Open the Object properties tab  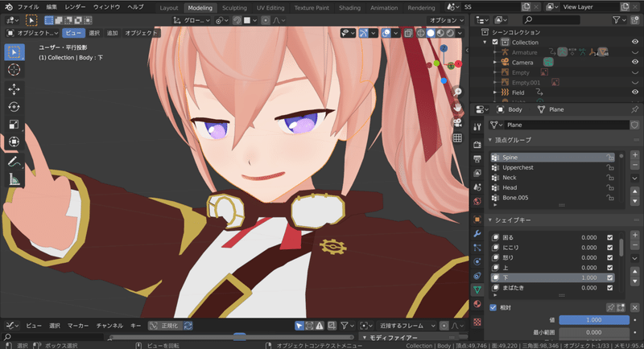(x=477, y=220)
